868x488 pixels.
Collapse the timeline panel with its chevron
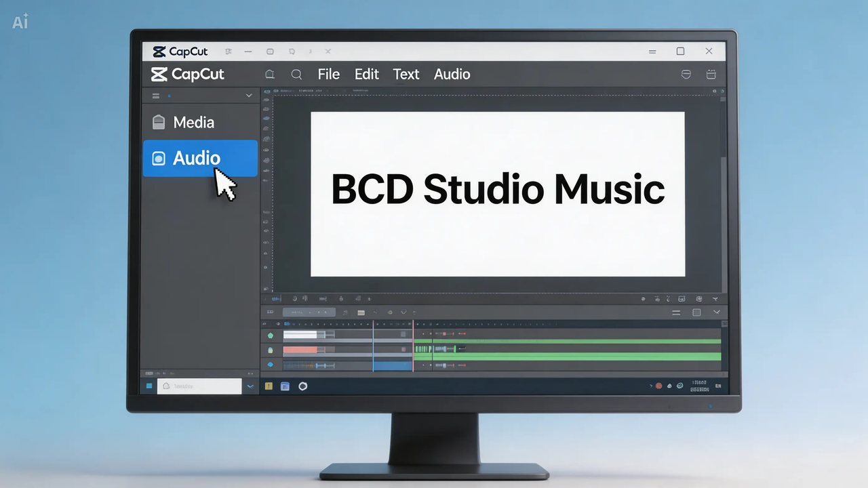717,312
